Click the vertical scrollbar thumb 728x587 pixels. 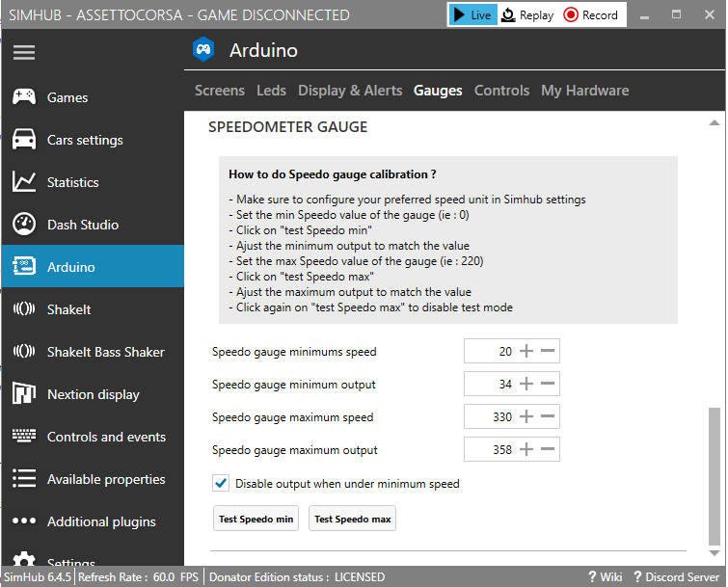pos(714,476)
